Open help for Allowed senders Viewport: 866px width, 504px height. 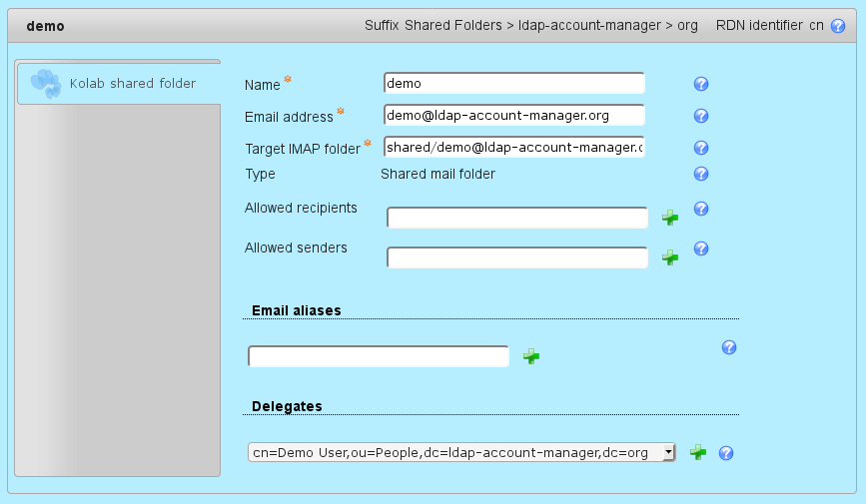[x=701, y=249]
